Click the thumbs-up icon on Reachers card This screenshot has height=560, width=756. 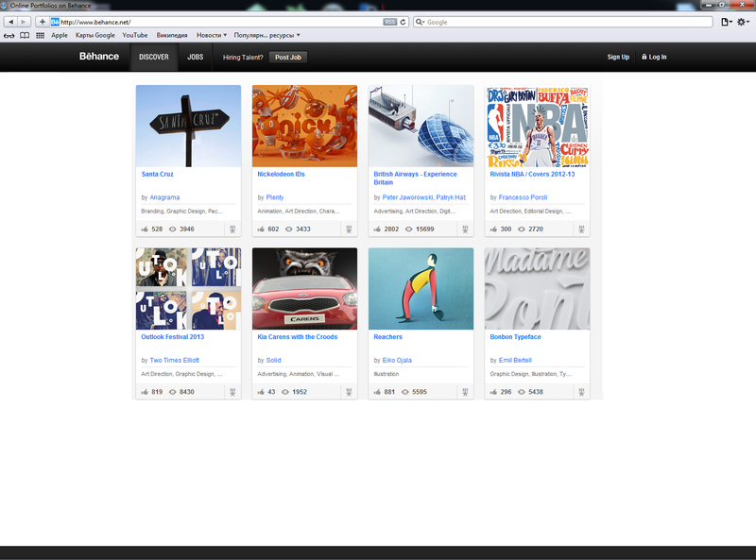tap(377, 392)
